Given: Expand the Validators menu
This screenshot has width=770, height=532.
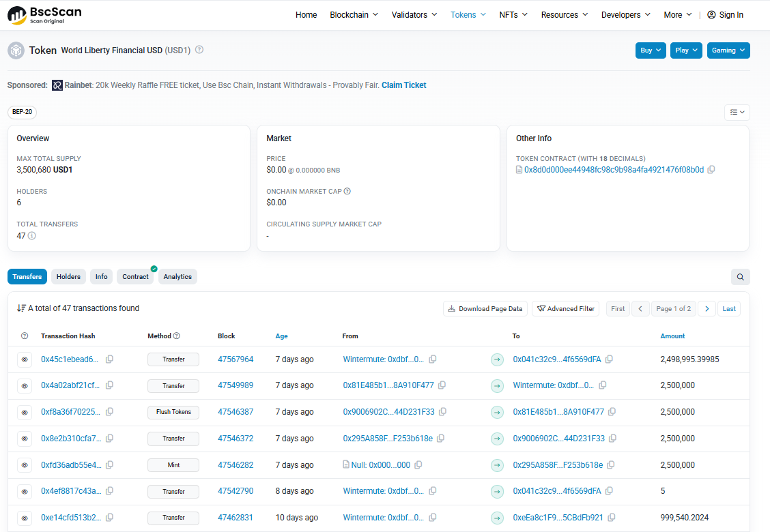Looking at the screenshot, I should [414, 15].
